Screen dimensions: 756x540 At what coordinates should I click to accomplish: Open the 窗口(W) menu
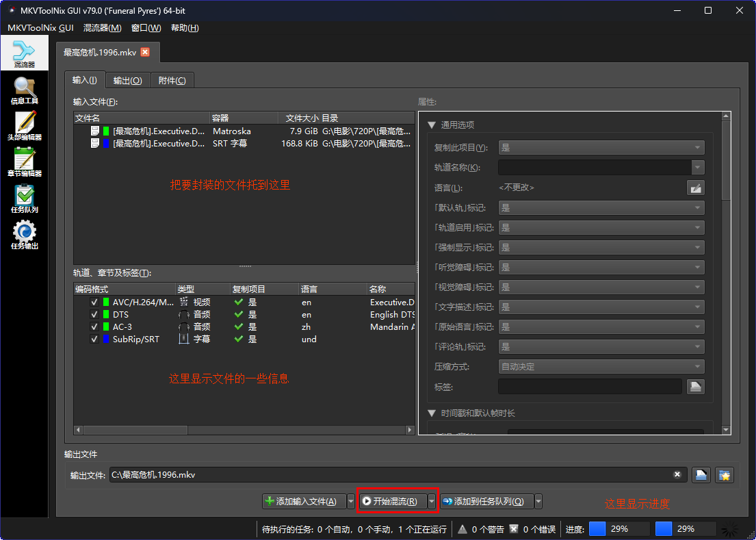pyautogui.click(x=146, y=28)
